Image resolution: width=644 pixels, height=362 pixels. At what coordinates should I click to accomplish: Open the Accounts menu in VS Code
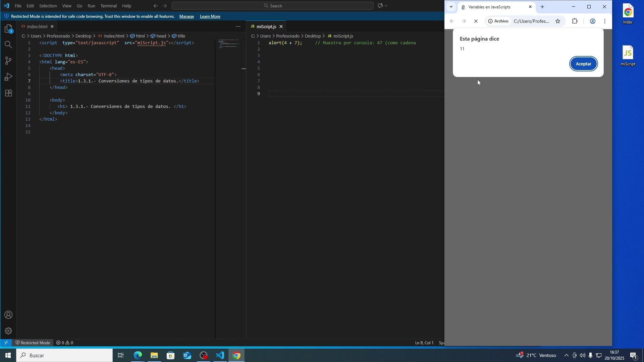coord(8,315)
